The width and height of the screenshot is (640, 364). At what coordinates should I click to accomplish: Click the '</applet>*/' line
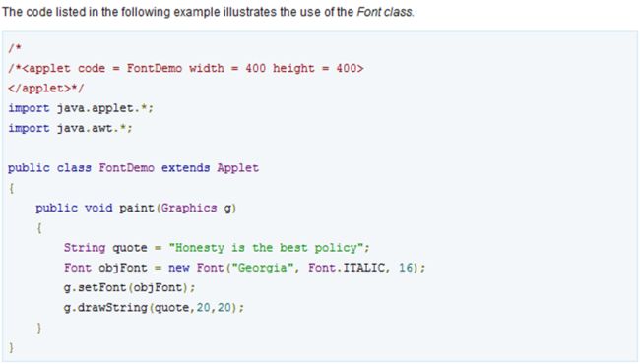pos(46,89)
